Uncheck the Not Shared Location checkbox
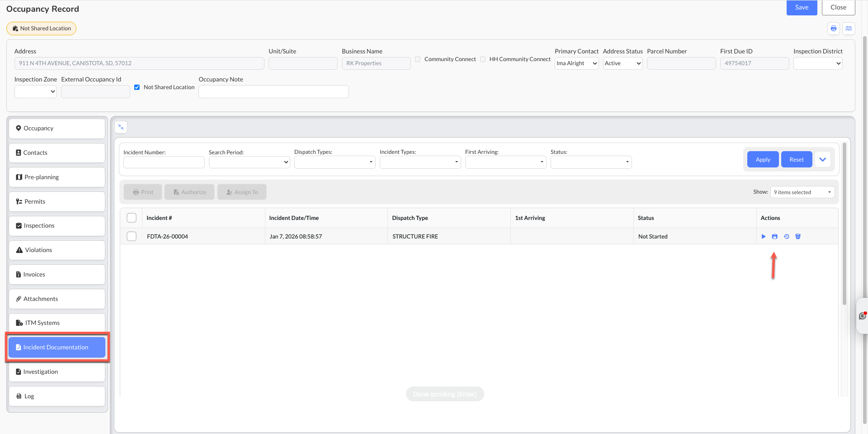Image resolution: width=868 pixels, height=434 pixels. click(137, 87)
